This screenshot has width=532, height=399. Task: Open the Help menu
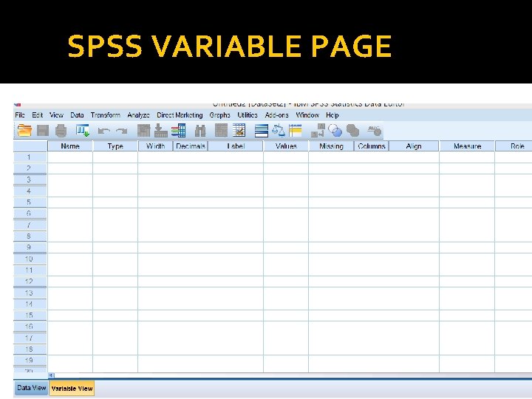[332, 115]
